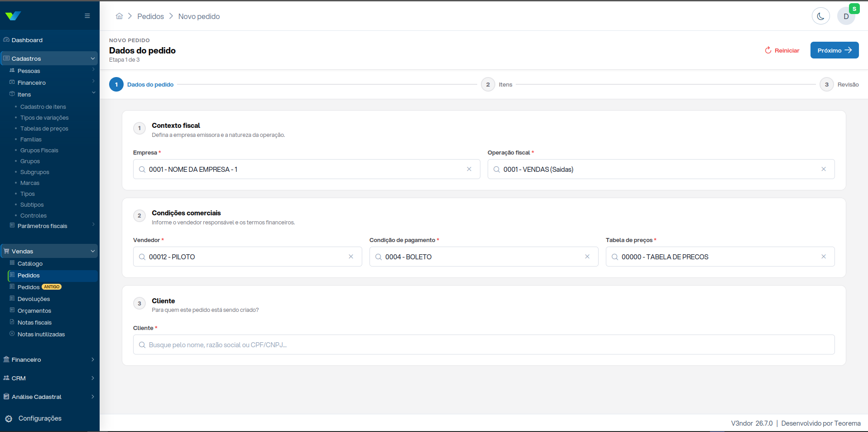Jump to step 3 Revisão
This screenshot has height=432, width=868.
pyautogui.click(x=839, y=84)
